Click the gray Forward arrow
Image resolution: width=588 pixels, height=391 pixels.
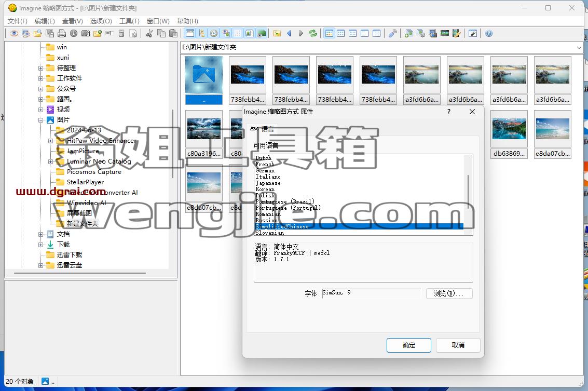pos(301,33)
